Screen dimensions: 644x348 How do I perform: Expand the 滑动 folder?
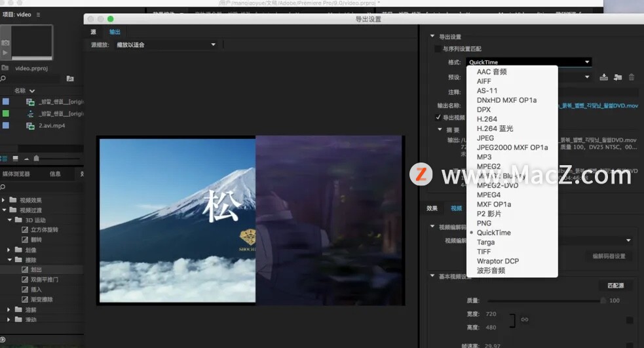(9, 319)
